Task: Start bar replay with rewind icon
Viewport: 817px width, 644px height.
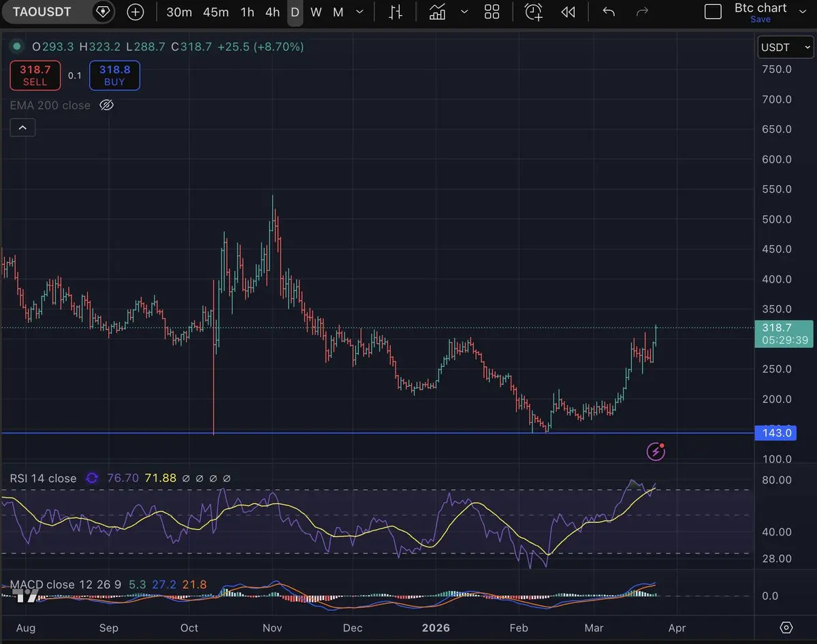Action: 568,12
